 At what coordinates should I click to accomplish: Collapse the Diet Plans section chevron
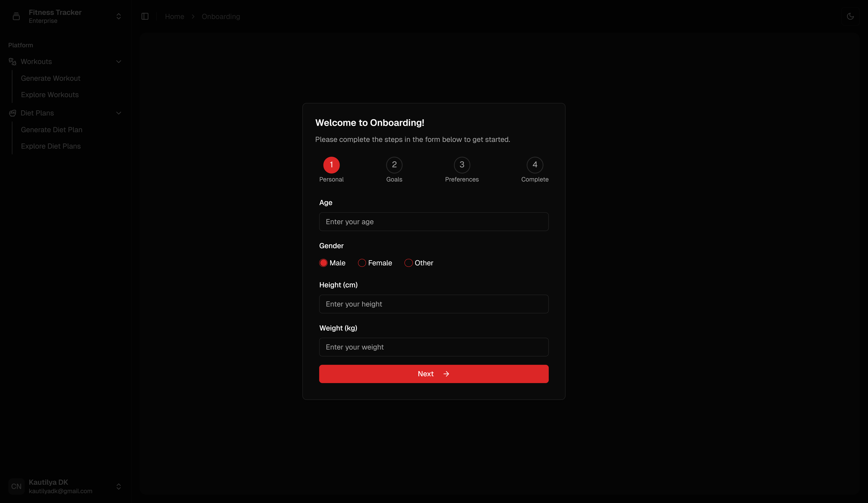pos(118,113)
